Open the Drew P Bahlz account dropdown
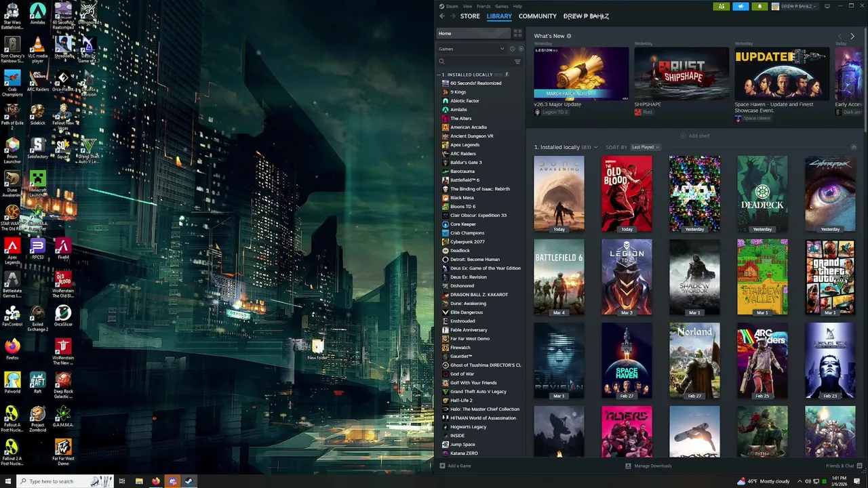Screen dimensions: 868x488 click(x=795, y=6)
